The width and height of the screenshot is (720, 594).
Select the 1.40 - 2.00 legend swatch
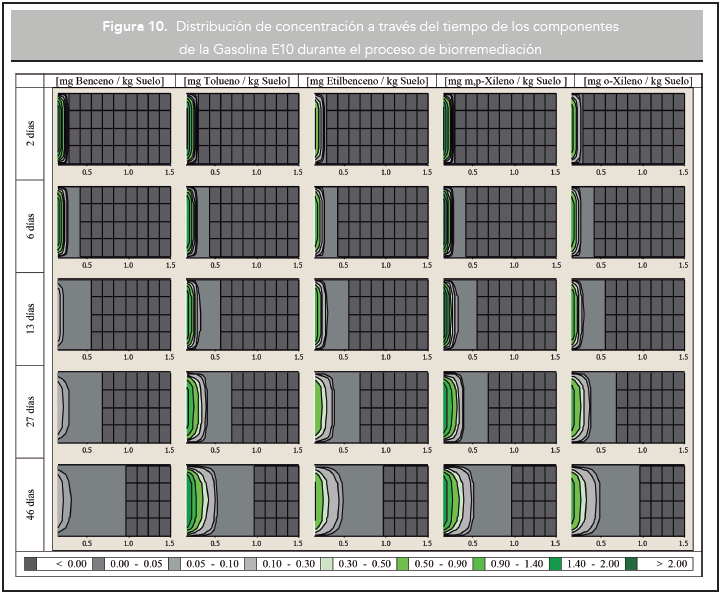coord(555,564)
